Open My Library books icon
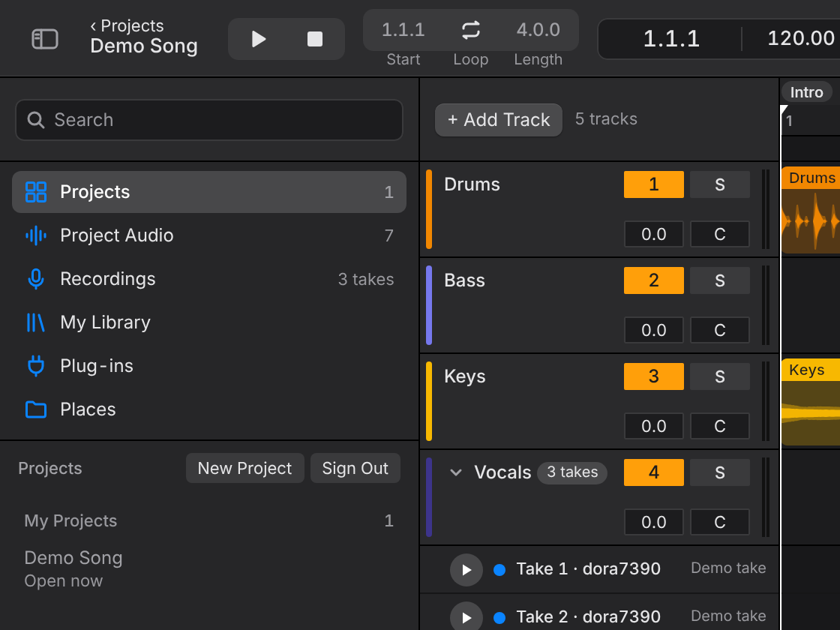The width and height of the screenshot is (840, 630). (x=36, y=322)
